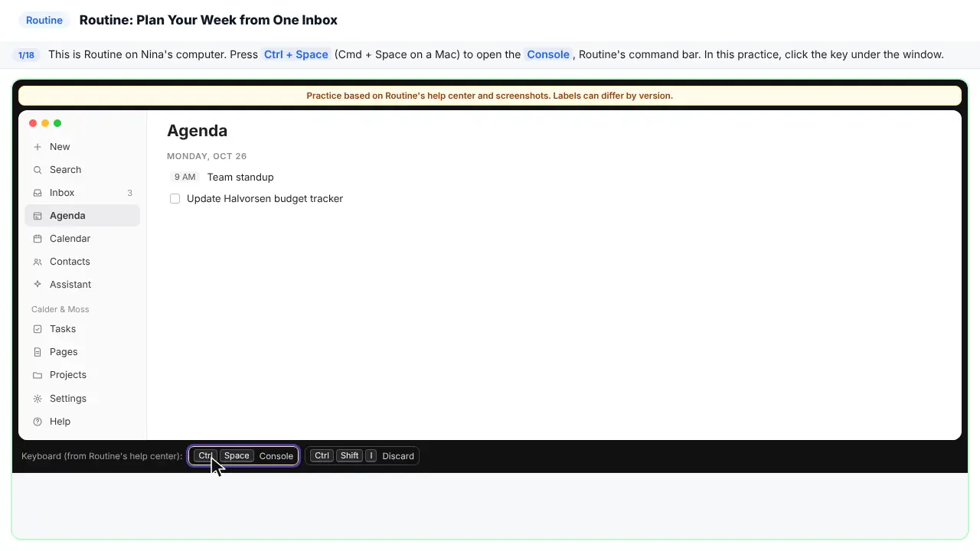Click the Inbox unread count 3
The image size is (980, 551).
(x=129, y=193)
